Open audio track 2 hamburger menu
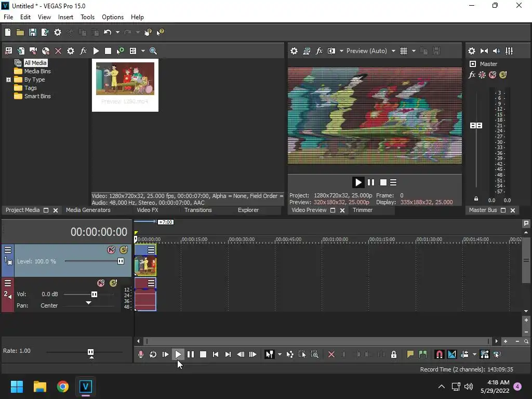The width and height of the screenshot is (532, 399). pos(8,283)
